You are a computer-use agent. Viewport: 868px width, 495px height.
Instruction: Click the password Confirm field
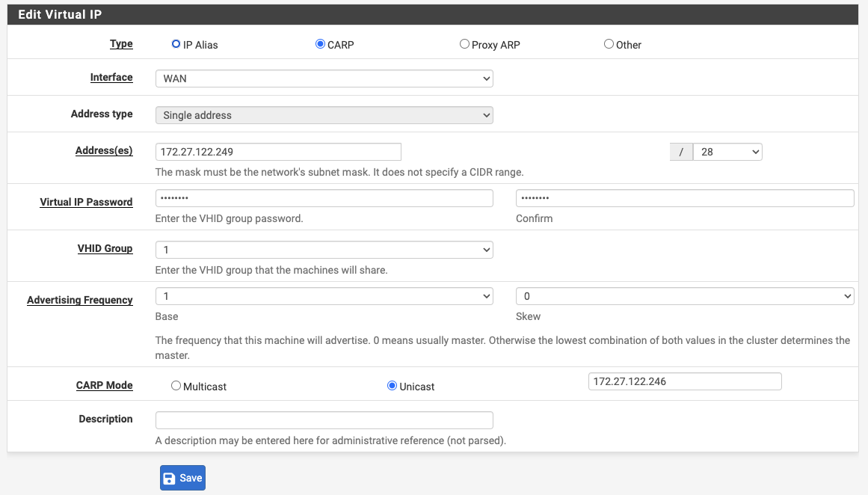coord(684,198)
